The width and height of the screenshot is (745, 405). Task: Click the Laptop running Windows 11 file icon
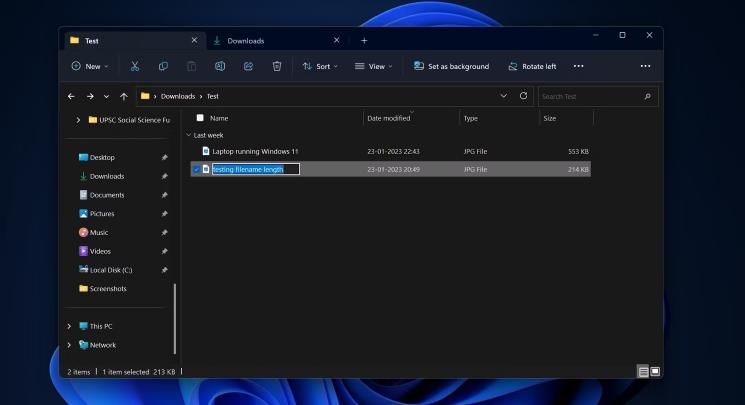click(x=206, y=151)
